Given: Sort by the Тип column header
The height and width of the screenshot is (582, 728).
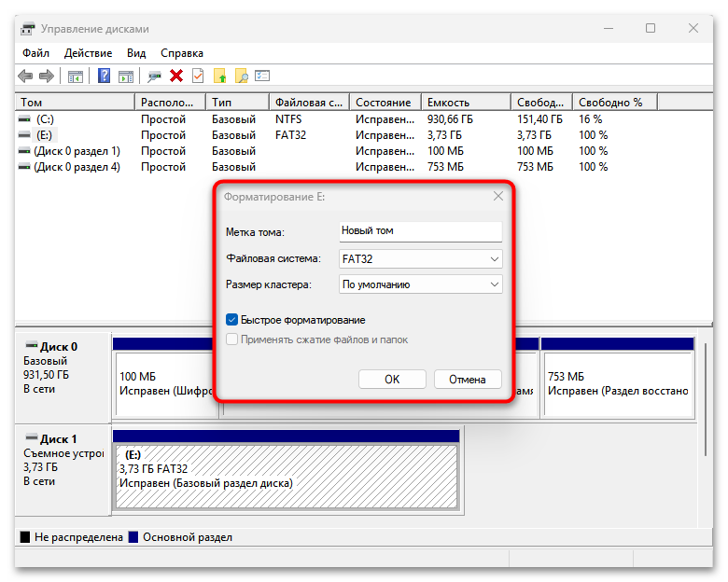Looking at the screenshot, I should point(237,102).
